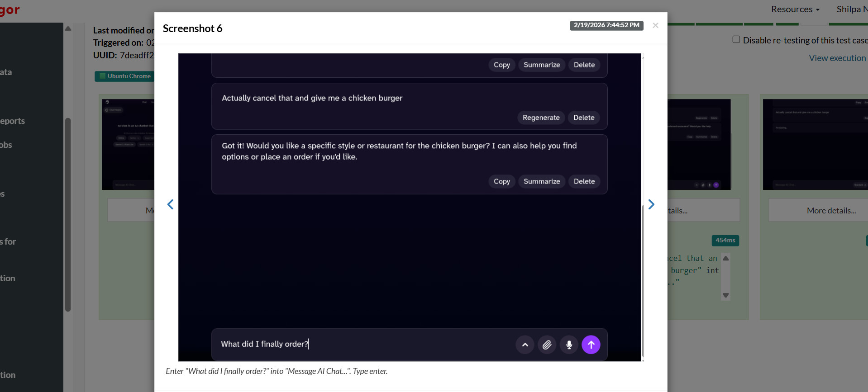The image size is (868, 392).
Task: Click the upward chevron beside the message box
Action: tap(525, 345)
